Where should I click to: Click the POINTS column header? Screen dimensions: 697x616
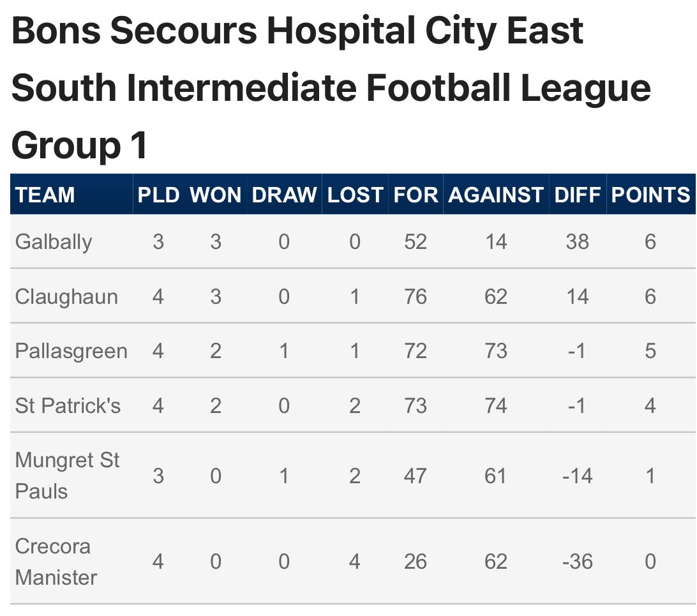tap(650, 195)
